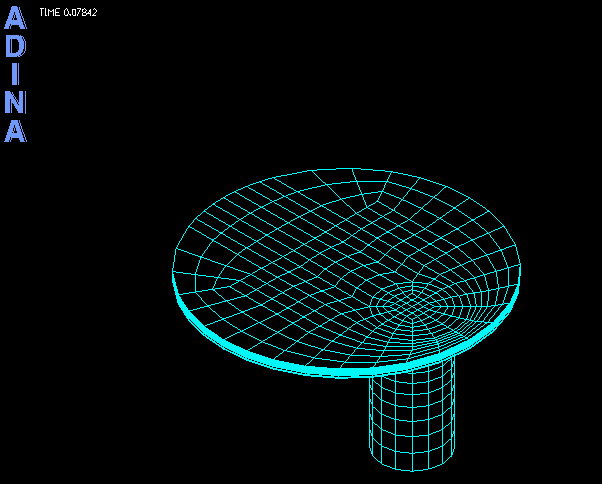
Task: Click the TIME 0.07842 readout text
Action: click(68, 12)
